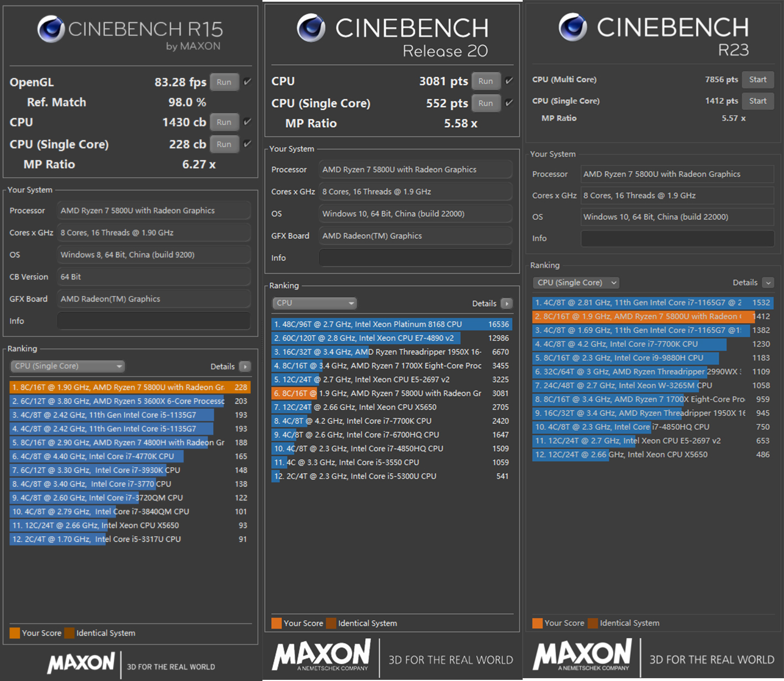The image size is (784, 681).
Task: Click the Cinebench R15 sphere logo
Action: (x=51, y=29)
